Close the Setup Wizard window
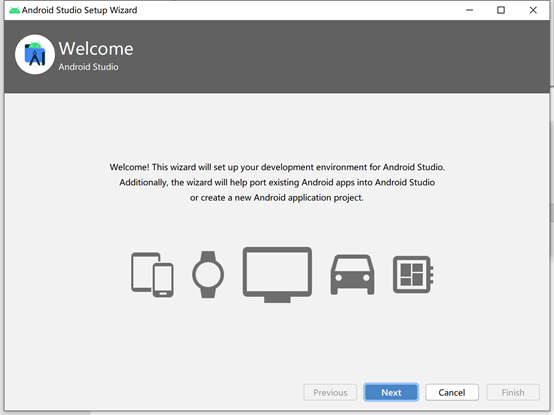The image size is (554, 415). click(x=533, y=10)
